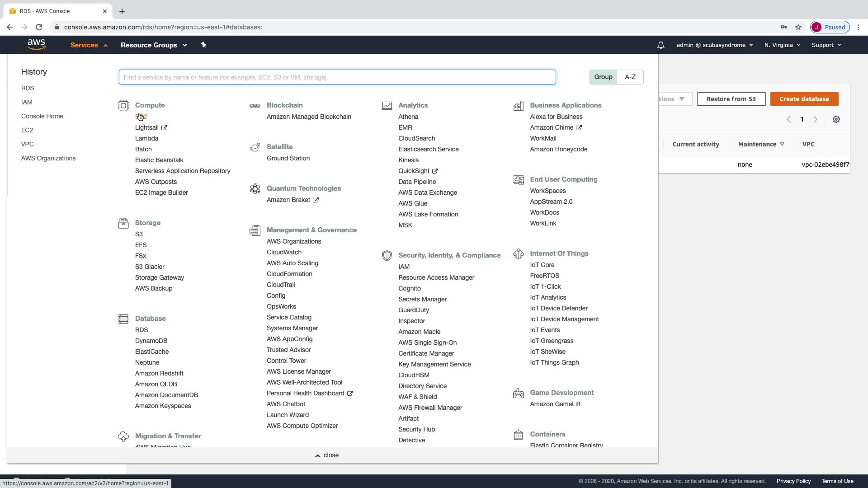This screenshot has height=488, width=868.
Task: Click the Database category icon
Action: coord(123,319)
